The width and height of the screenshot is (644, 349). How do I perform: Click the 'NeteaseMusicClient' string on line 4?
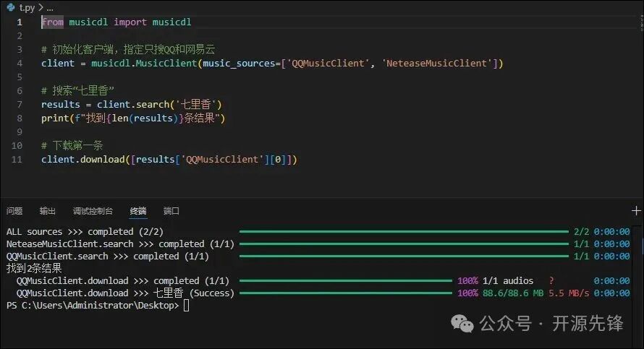436,63
